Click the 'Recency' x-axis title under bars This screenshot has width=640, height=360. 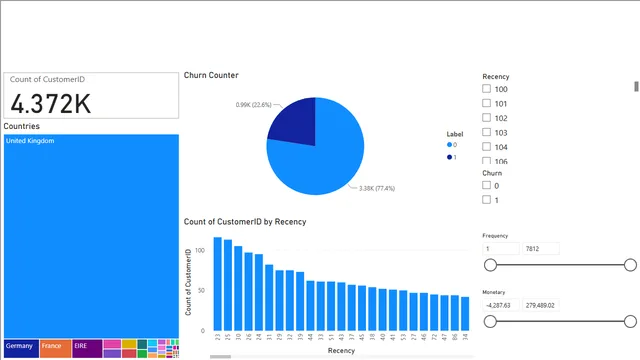(341, 351)
